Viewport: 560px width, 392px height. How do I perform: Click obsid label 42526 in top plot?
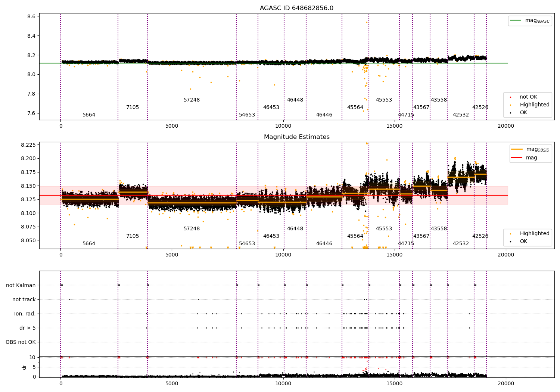480,108
